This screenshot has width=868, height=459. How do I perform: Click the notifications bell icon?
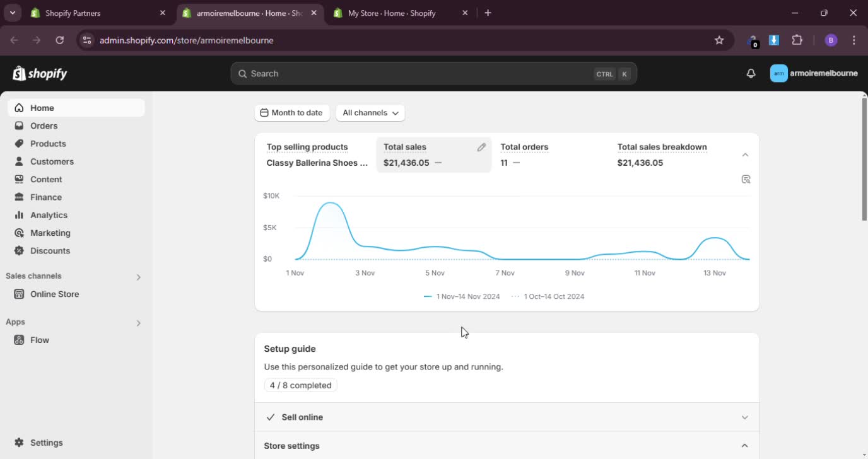[x=751, y=74]
